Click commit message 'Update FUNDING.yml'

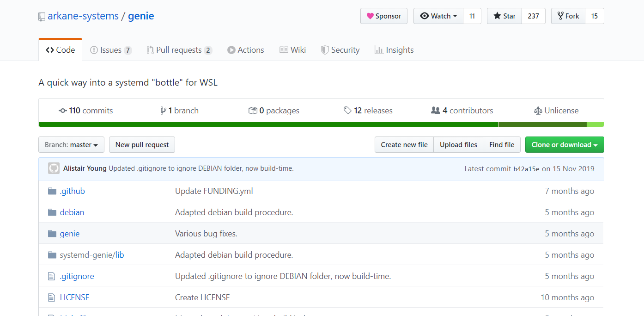(214, 191)
